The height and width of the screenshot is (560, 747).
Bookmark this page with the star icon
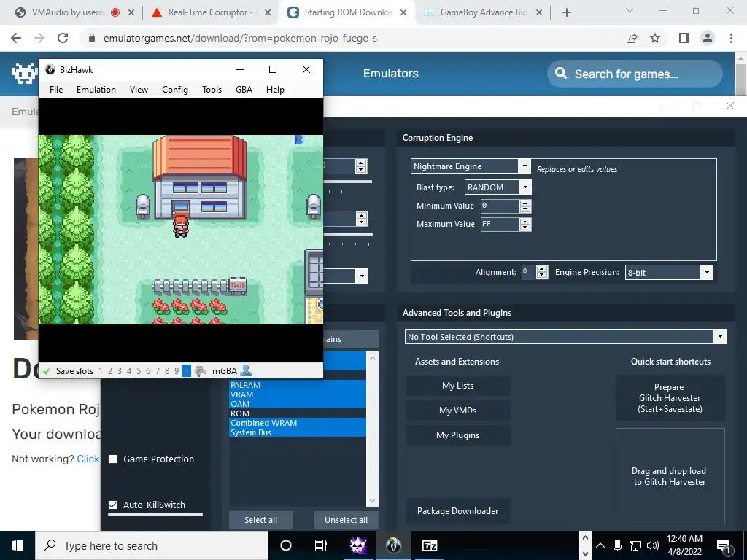(655, 38)
